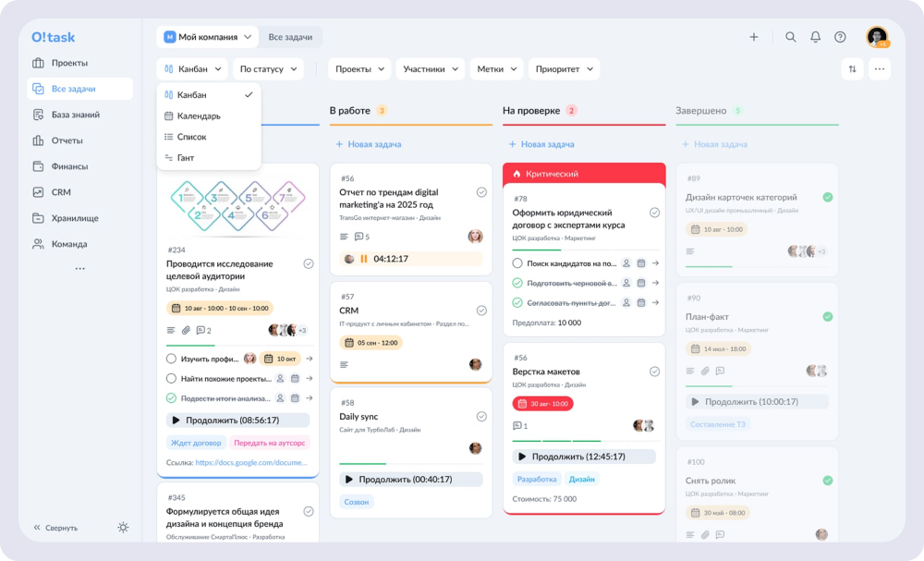Image resolution: width=924 pixels, height=561 pixels.
Task: Open infographic thumbnail on task #234
Action: tap(237, 206)
